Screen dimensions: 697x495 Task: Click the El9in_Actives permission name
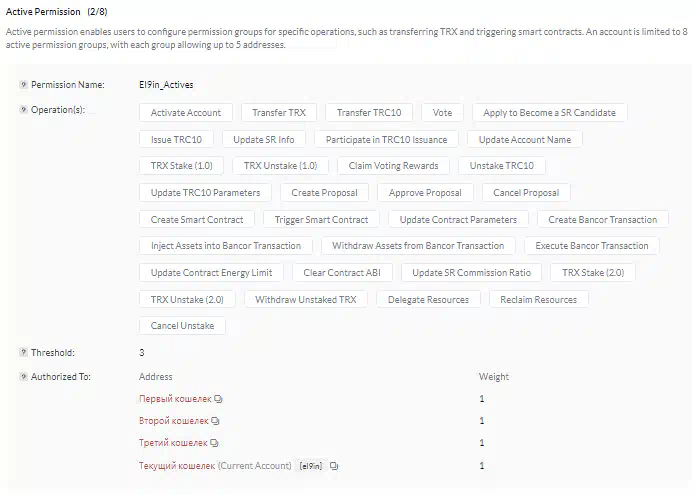point(166,84)
